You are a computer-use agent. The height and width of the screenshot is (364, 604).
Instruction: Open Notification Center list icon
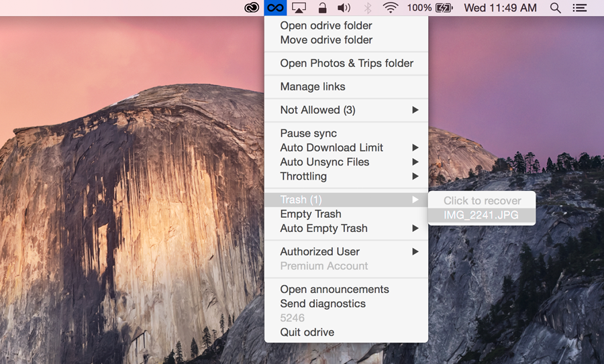[579, 7]
